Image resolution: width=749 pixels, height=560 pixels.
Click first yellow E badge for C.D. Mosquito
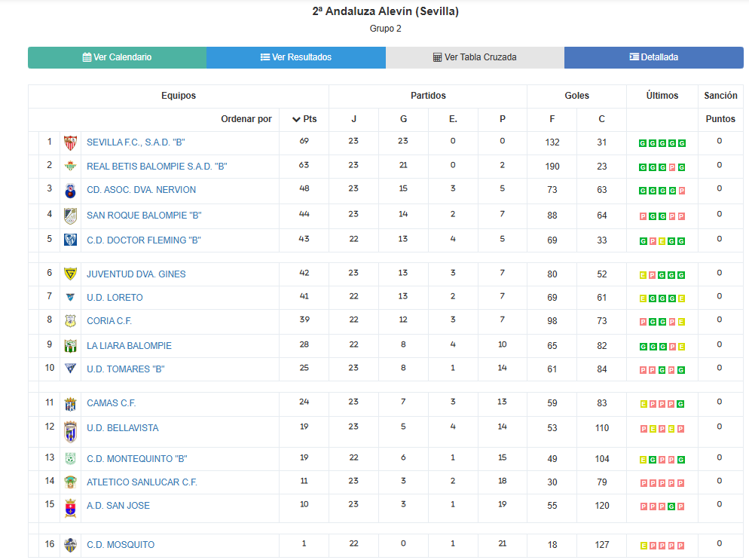pyautogui.click(x=644, y=546)
